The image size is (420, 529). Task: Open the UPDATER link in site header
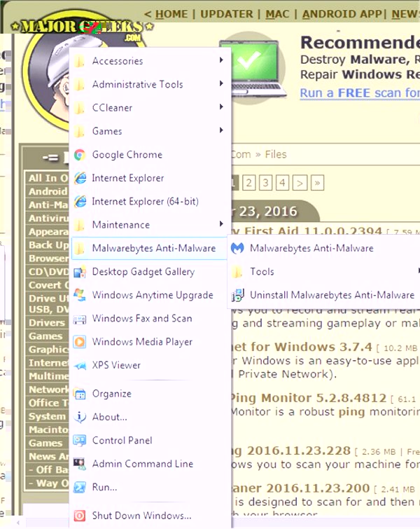(227, 14)
